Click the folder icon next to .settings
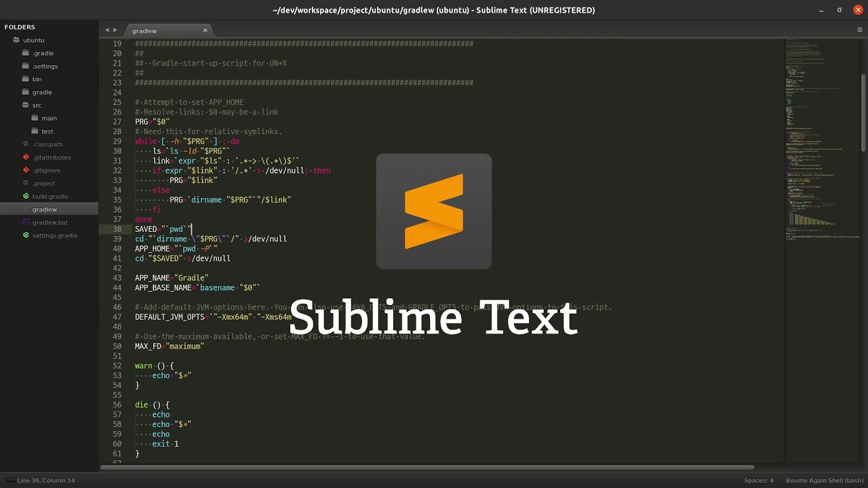Image resolution: width=868 pixels, height=488 pixels. point(26,66)
